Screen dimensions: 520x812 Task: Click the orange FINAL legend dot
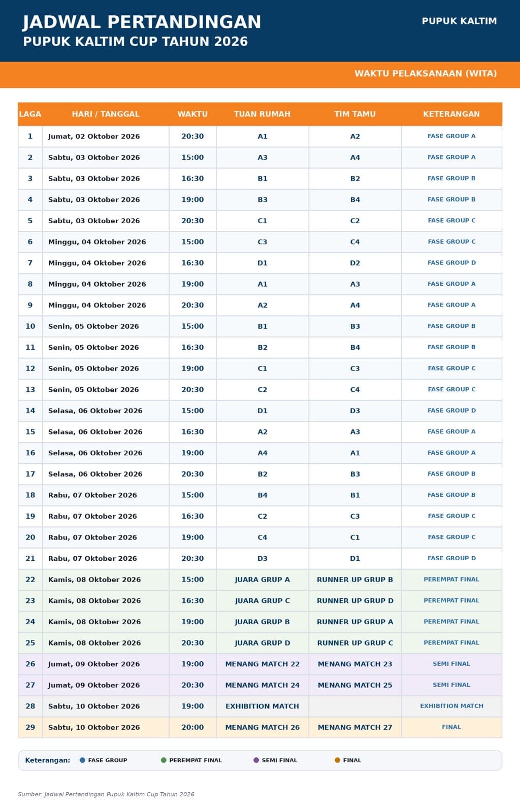point(338,760)
